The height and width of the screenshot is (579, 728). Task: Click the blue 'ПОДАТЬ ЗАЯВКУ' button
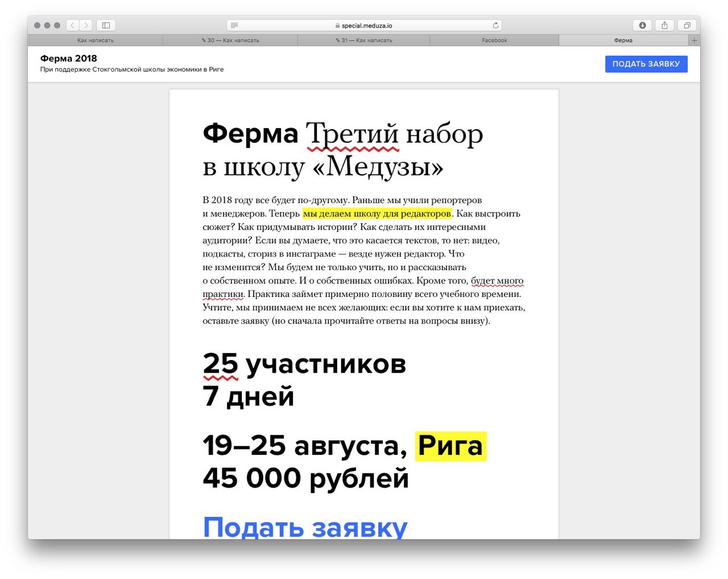(646, 64)
